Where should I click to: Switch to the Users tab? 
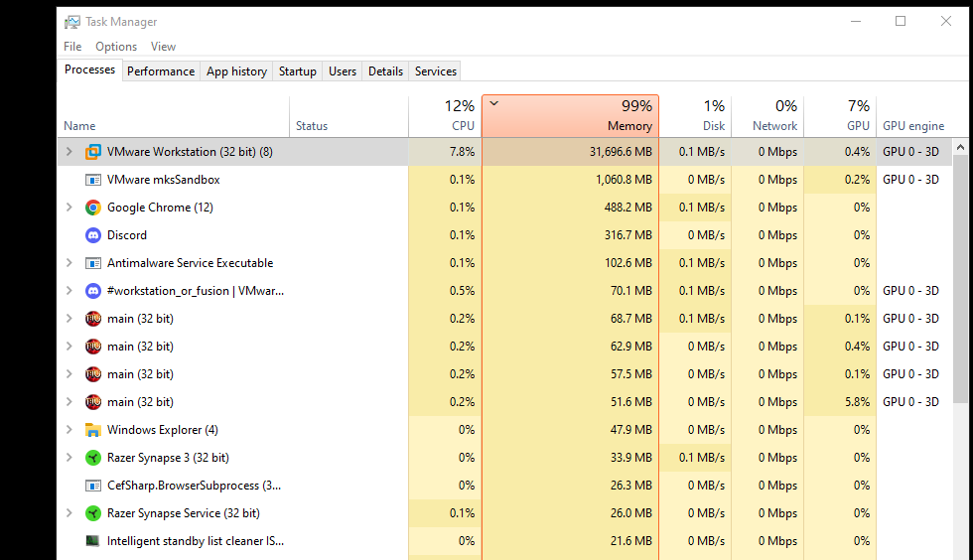(343, 71)
